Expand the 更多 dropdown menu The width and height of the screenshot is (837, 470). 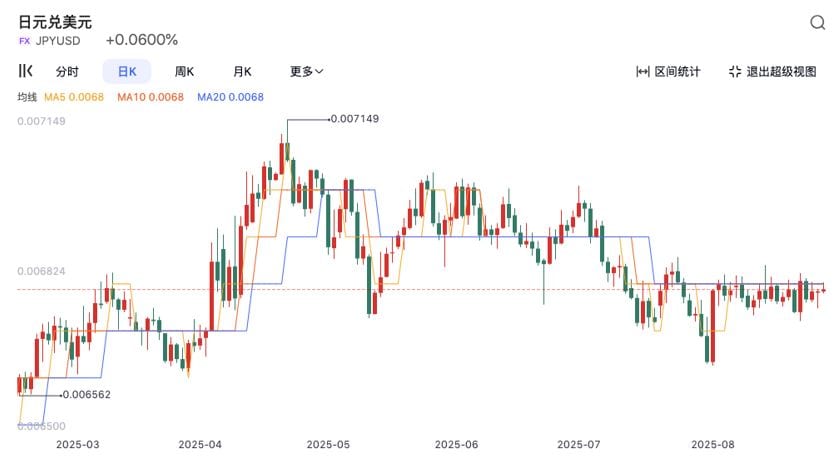(x=306, y=72)
